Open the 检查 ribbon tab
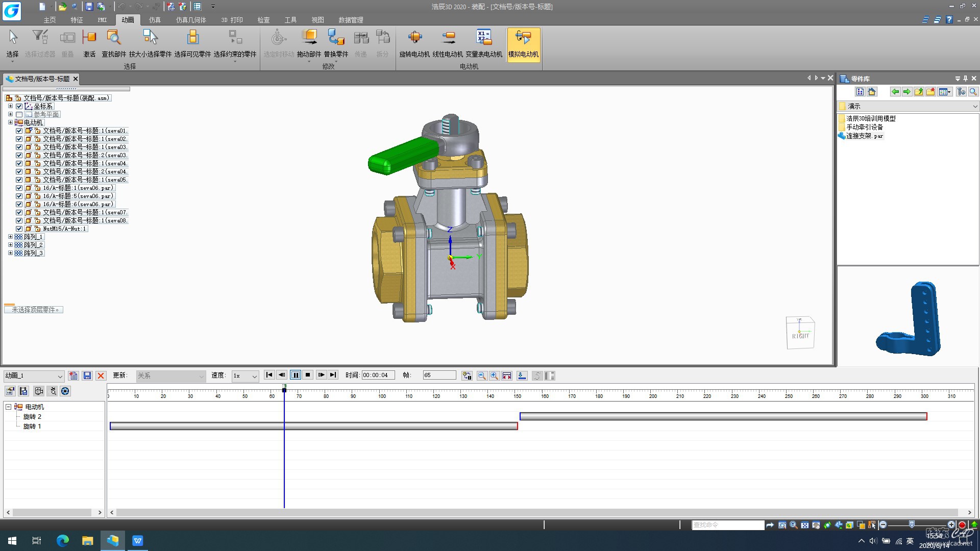The width and height of the screenshot is (980, 551). tap(263, 20)
